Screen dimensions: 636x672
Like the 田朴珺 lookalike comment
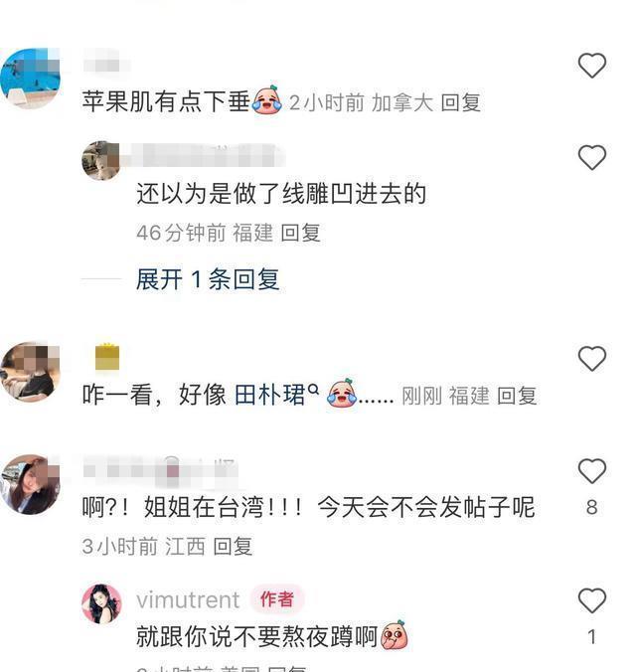pyautogui.click(x=592, y=358)
